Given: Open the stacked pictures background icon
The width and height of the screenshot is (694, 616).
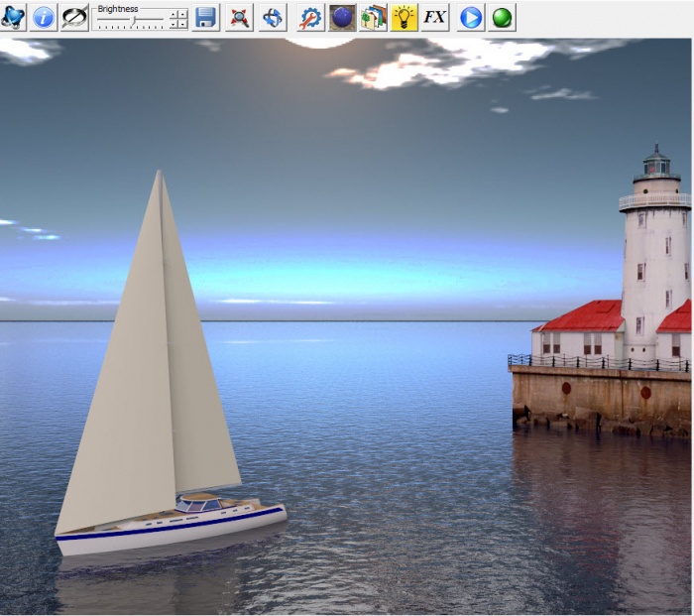Looking at the screenshot, I should click(x=373, y=17).
